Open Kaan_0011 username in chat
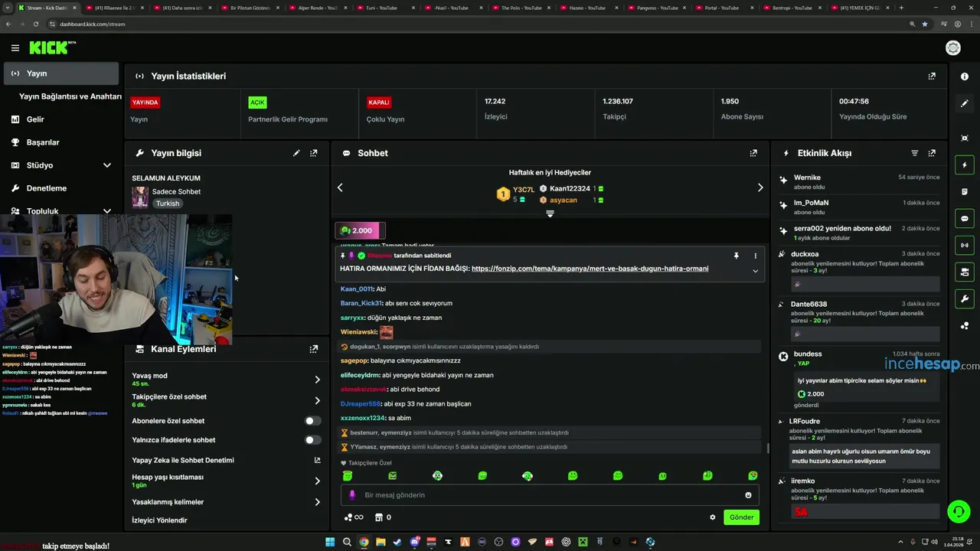 [356, 289]
